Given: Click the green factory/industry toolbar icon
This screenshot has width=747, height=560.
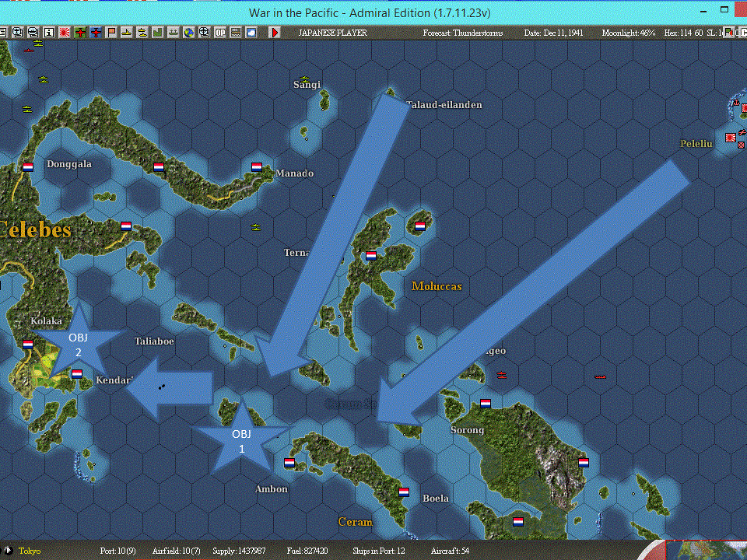Looking at the screenshot, I should click(x=158, y=33).
